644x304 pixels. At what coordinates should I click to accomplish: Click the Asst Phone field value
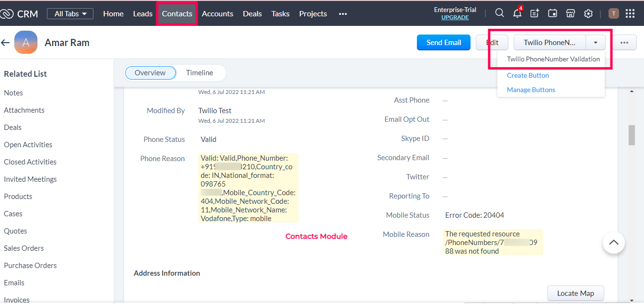pyautogui.click(x=445, y=100)
